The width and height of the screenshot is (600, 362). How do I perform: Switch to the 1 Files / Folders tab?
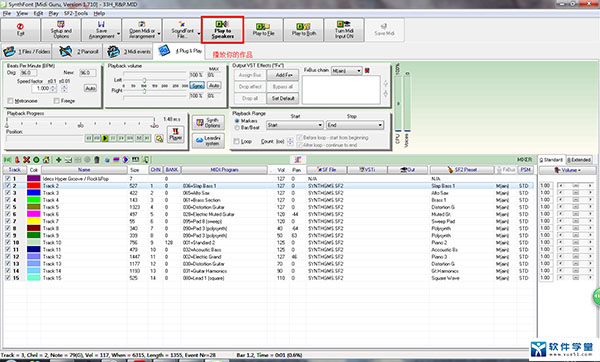(x=27, y=51)
